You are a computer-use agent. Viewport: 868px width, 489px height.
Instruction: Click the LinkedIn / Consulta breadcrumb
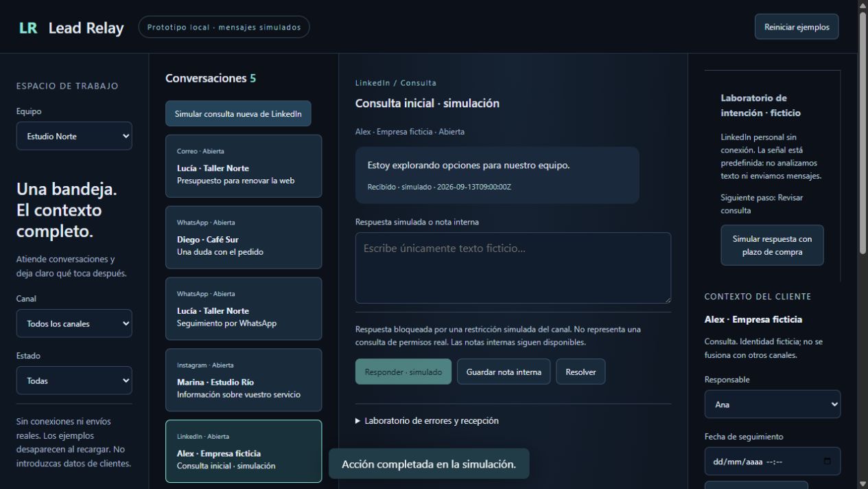pyautogui.click(x=395, y=83)
